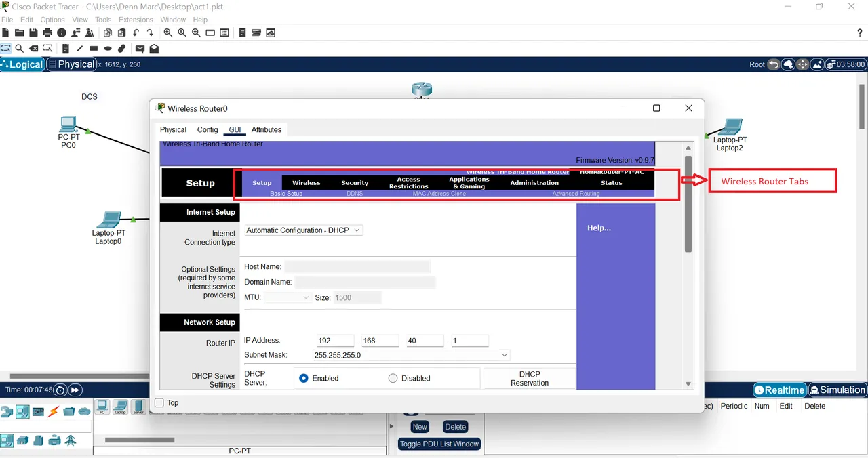Click the Zoom Out magnifier icon

coord(196,33)
